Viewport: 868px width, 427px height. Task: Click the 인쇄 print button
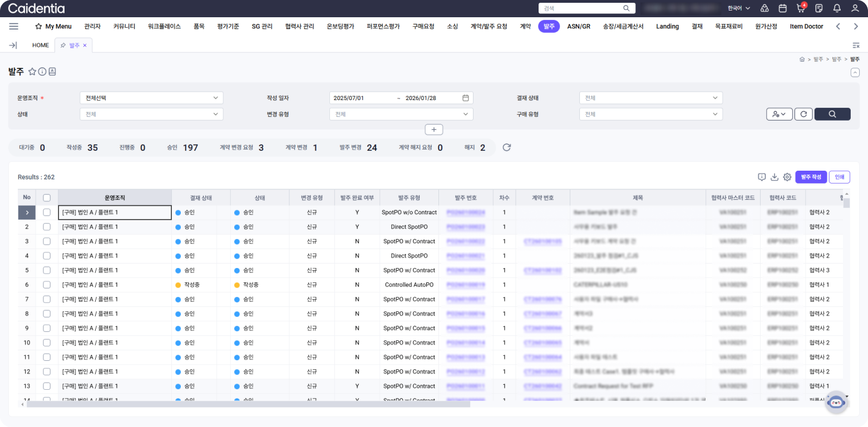tap(839, 177)
